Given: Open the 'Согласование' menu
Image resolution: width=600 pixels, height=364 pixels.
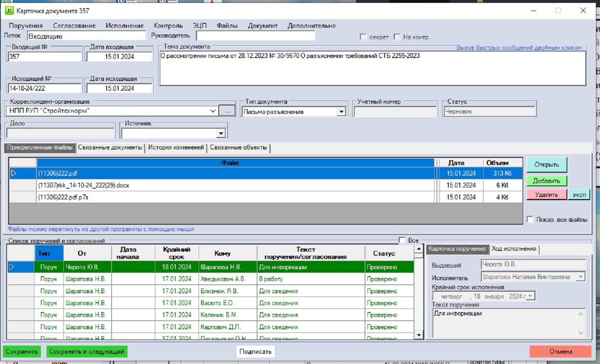Looking at the screenshot, I should pyautogui.click(x=74, y=25).
